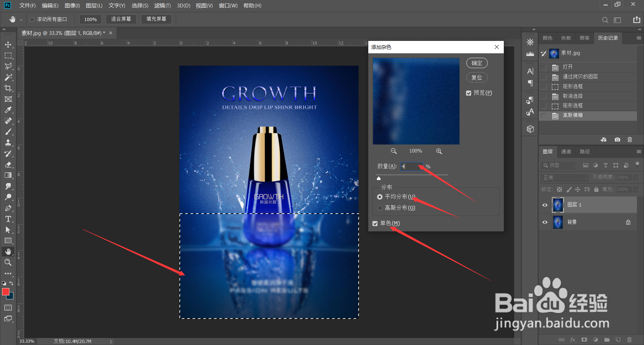Select the Eyedropper tool
Screen dimensions: 644x345
8,110
